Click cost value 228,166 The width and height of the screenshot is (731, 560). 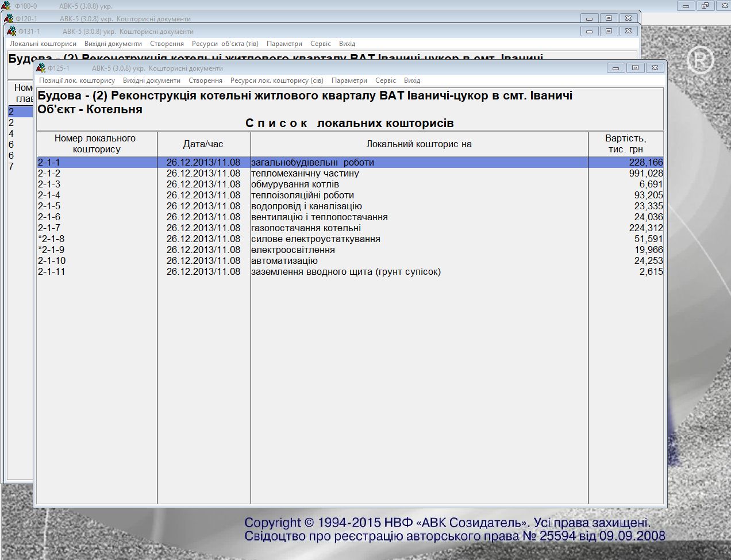coord(646,162)
